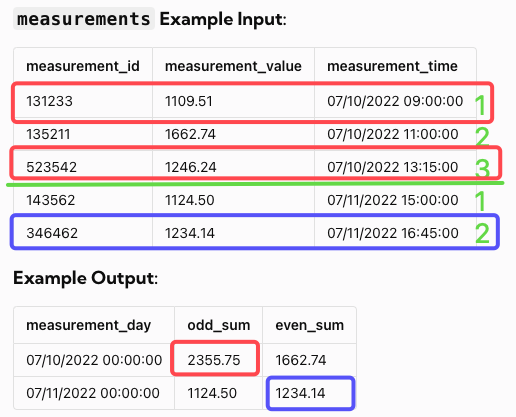Click the measurement_id column header
The height and width of the screenshot is (417, 516).
83,66
